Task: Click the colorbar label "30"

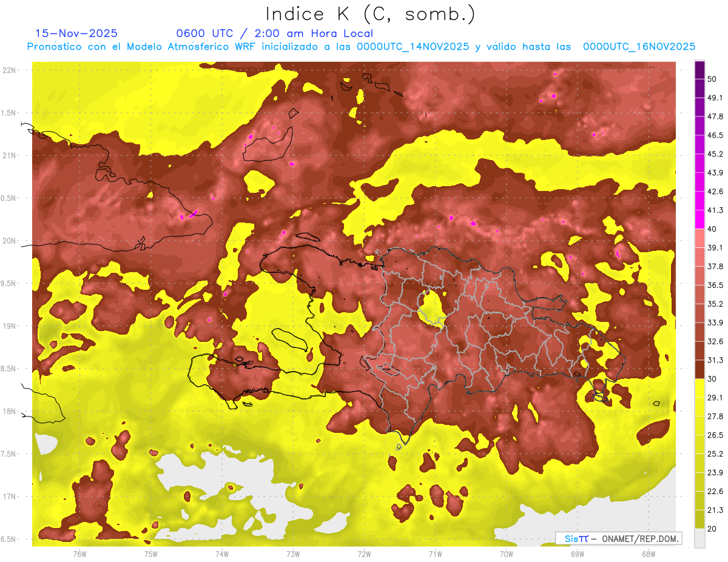Action: click(712, 379)
